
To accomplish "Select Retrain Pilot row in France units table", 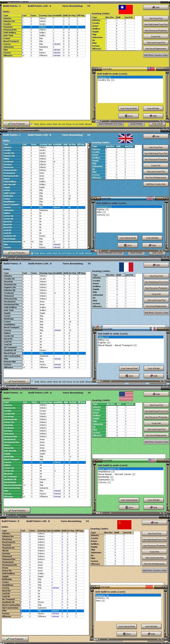I will [x=45, y=362].
